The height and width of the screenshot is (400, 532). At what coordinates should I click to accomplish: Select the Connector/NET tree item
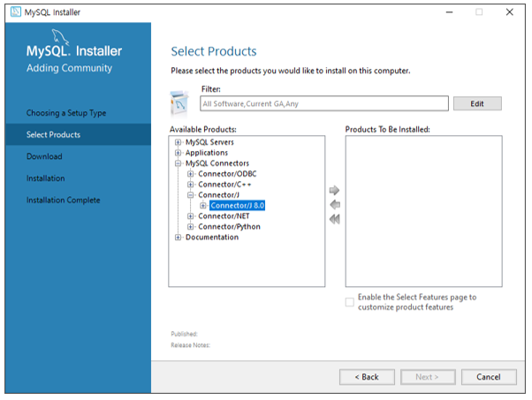point(224,216)
